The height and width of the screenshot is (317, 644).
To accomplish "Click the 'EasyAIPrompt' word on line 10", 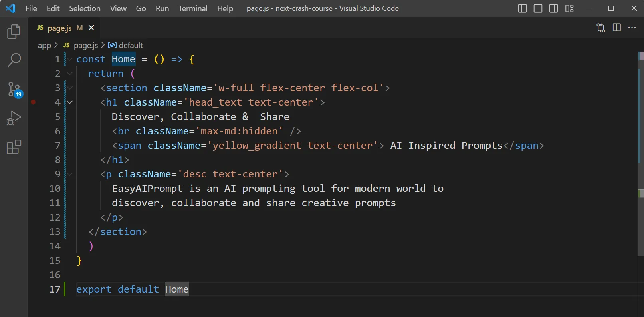I will point(147,188).
